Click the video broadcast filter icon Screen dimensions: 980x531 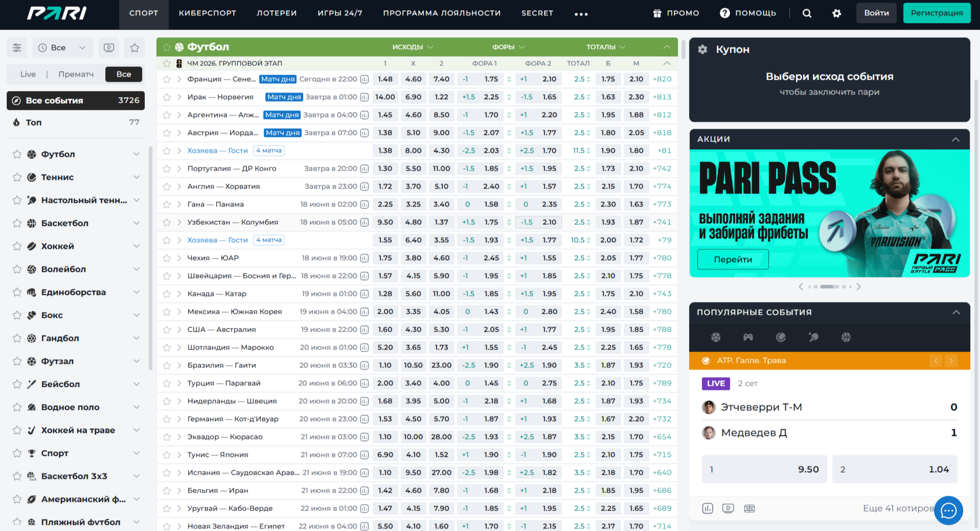[x=109, y=48]
